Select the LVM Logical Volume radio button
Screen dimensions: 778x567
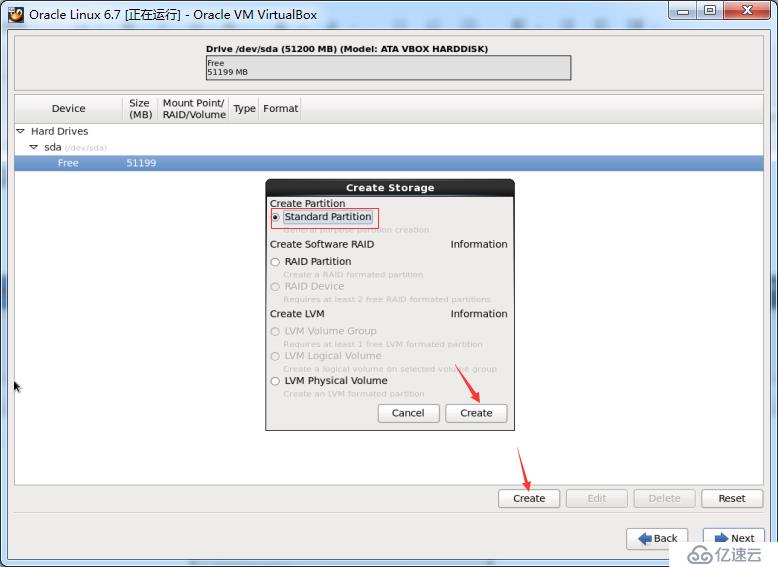(275, 356)
